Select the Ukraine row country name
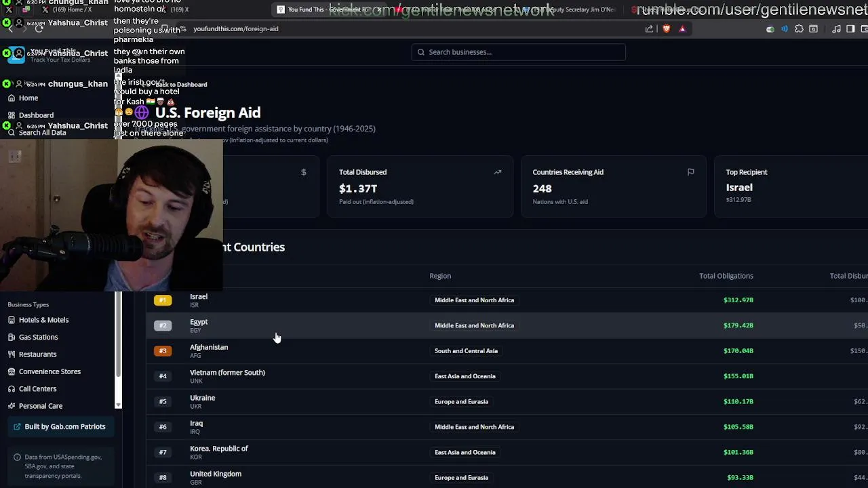The width and height of the screenshot is (868, 488). click(202, 398)
